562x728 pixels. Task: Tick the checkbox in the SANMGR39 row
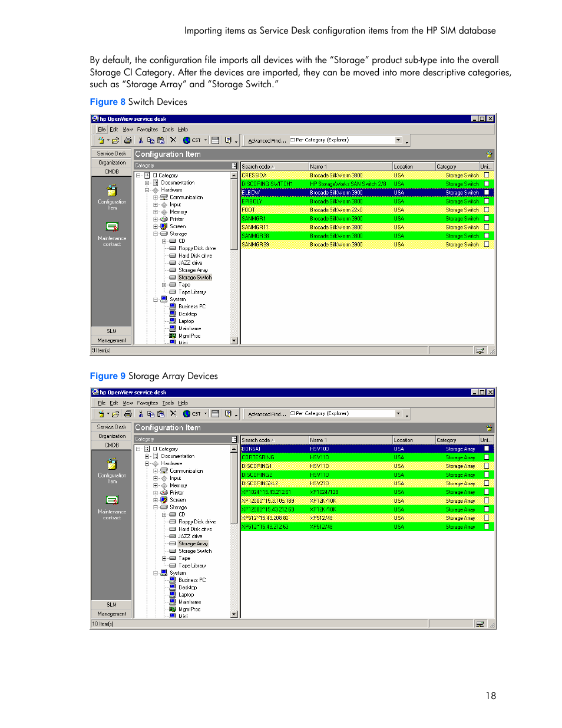coord(487,244)
